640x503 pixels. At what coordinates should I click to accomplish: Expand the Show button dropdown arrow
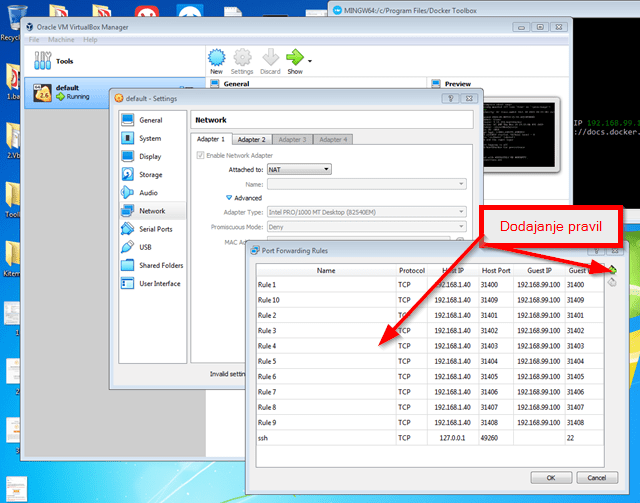point(310,61)
